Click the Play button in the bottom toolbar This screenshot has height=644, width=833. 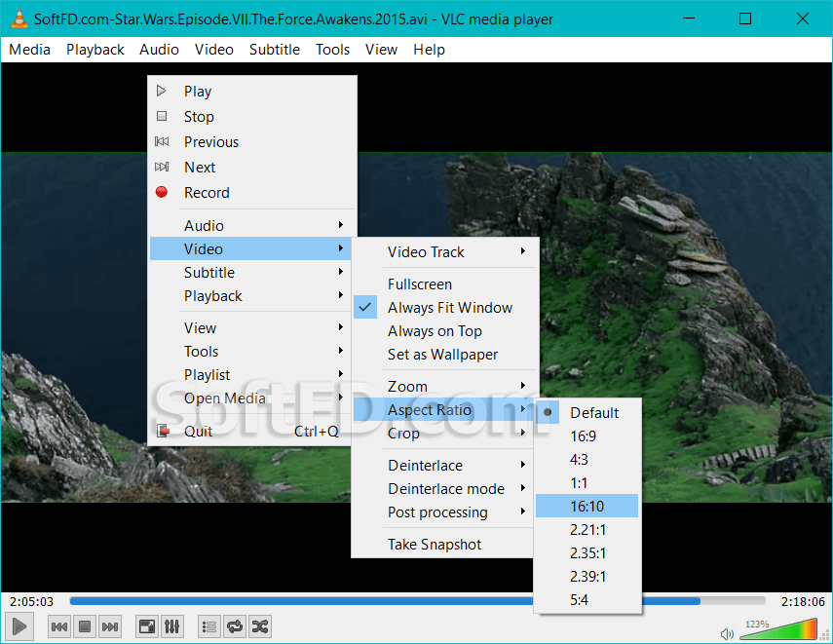[x=19, y=627]
